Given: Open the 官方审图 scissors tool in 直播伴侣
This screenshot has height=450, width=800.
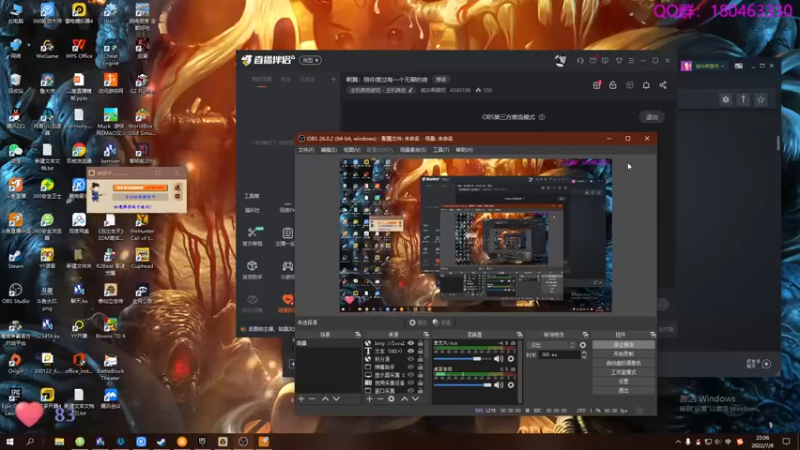Looking at the screenshot, I should coord(253,236).
